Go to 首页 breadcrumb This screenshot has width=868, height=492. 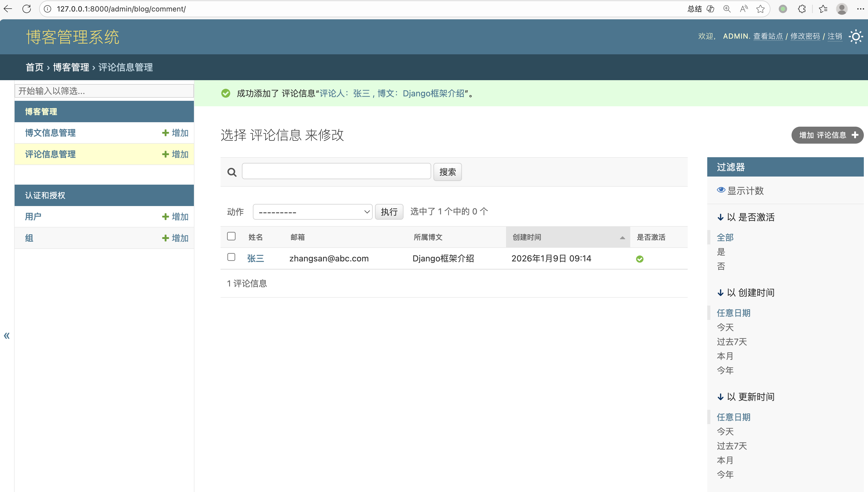click(35, 67)
